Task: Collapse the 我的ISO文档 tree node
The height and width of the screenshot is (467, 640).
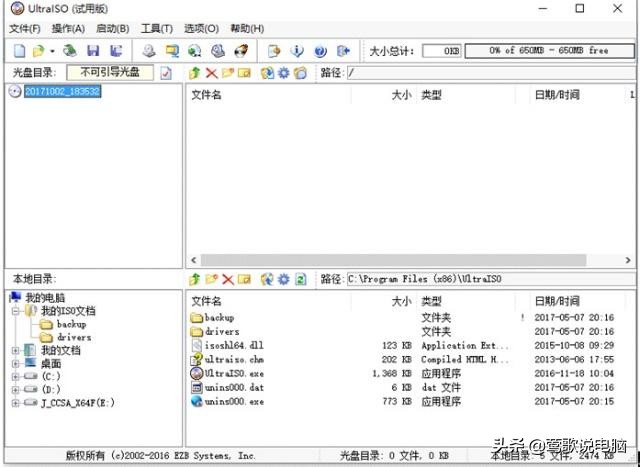Action: pos(16,311)
